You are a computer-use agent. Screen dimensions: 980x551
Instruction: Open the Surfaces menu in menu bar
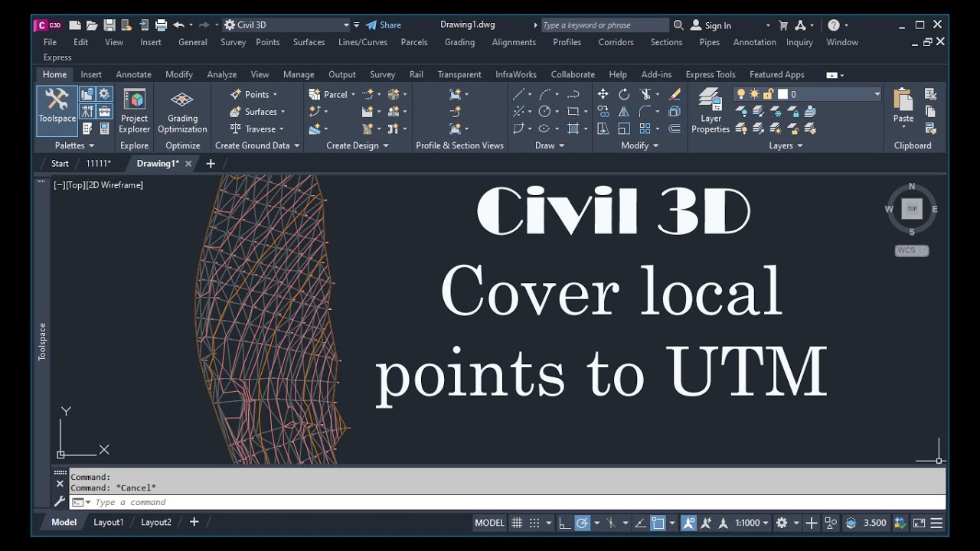[309, 42]
